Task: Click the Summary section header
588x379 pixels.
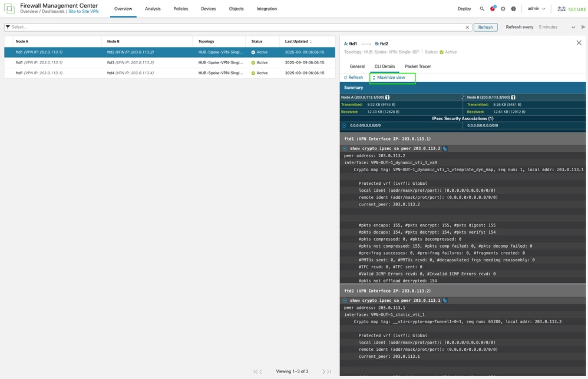Action: 463,88
